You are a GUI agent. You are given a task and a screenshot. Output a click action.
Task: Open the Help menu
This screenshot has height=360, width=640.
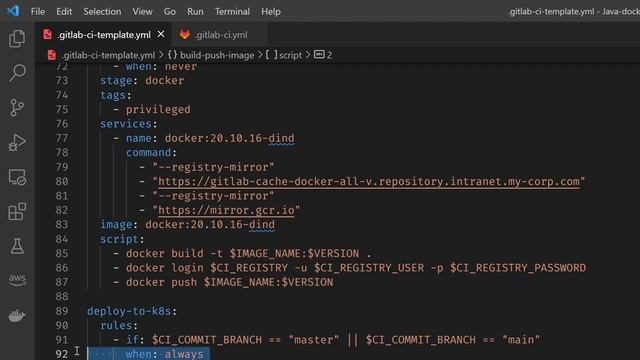[271, 11]
